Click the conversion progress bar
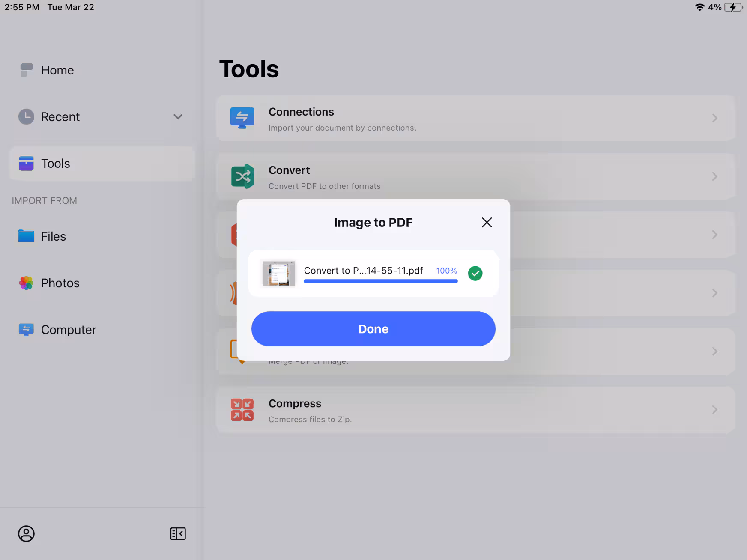Viewport: 747px width, 560px height. pos(381,281)
